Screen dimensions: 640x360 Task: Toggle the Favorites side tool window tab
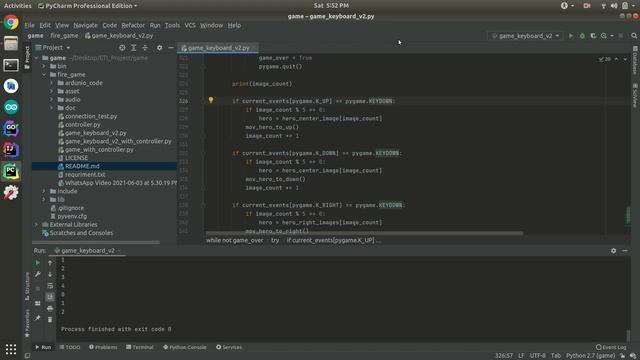[x=27, y=323]
